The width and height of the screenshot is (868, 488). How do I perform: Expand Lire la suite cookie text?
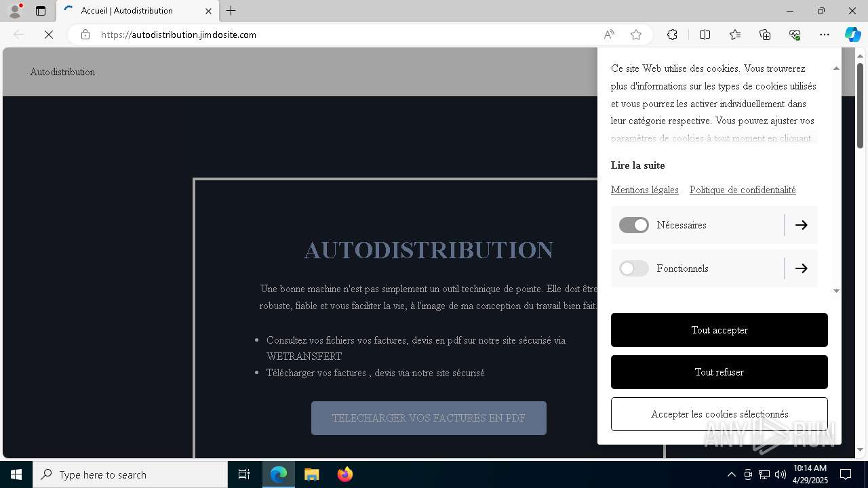(637, 165)
